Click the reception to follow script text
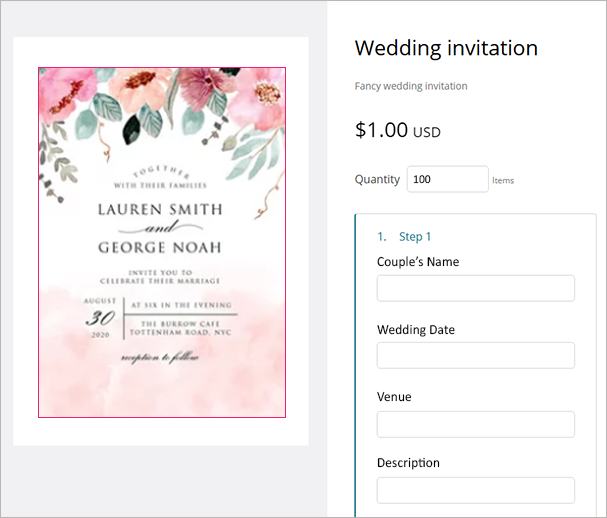This screenshot has height=518, width=607. [x=161, y=356]
